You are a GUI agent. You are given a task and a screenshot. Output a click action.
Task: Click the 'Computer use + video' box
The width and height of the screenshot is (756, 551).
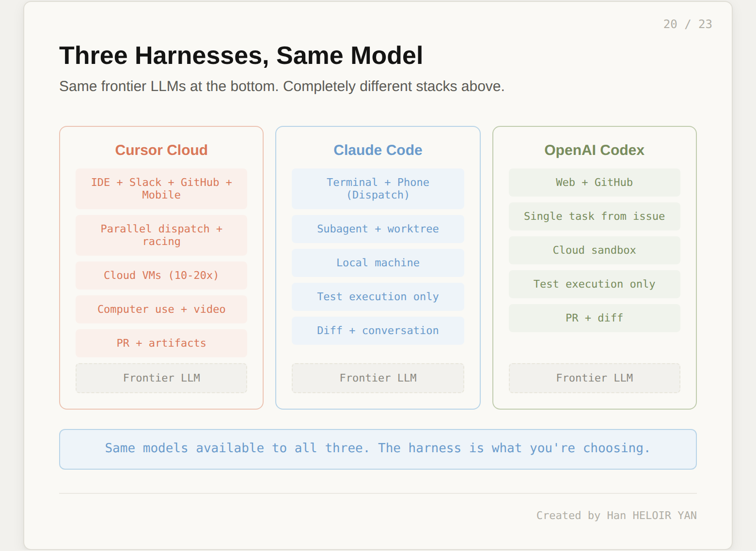(161, 309)
